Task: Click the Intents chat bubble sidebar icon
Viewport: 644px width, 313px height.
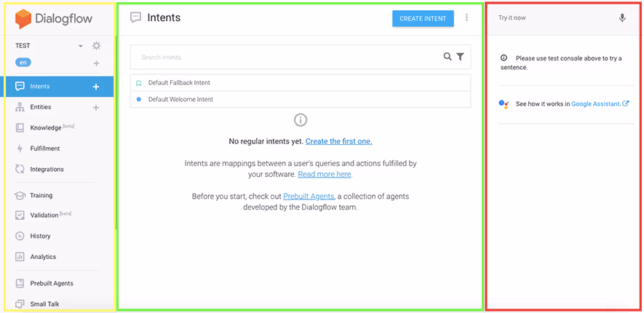Action: coord(20,87)
